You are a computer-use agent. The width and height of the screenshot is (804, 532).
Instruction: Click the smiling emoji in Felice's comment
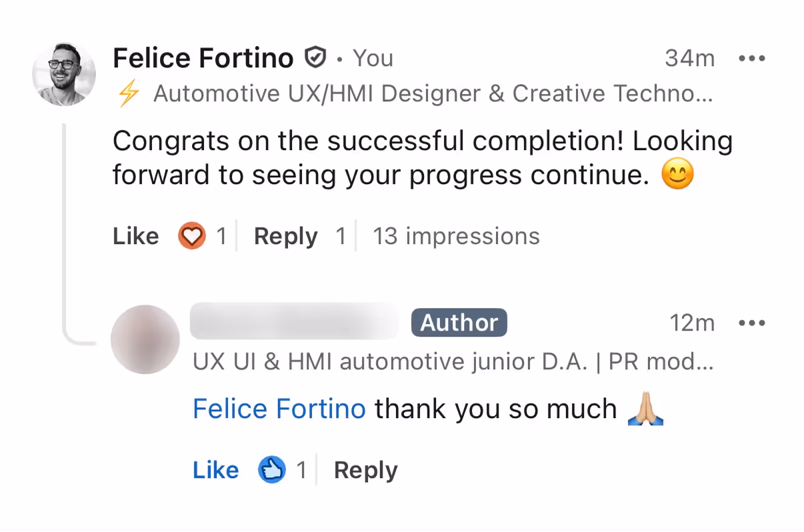(676, 174)
